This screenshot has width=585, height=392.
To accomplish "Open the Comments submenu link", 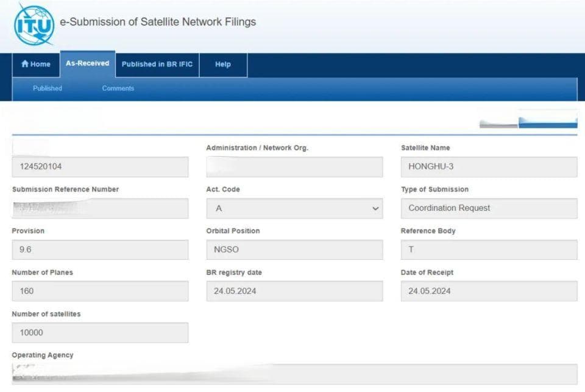I will (118, 89).
